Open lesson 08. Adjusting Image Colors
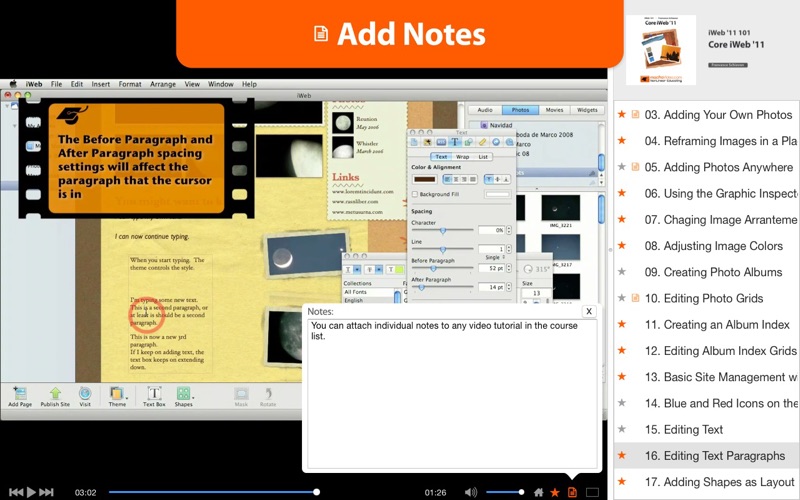The height and width of the screenshot is (500, 800). point(713,246)
